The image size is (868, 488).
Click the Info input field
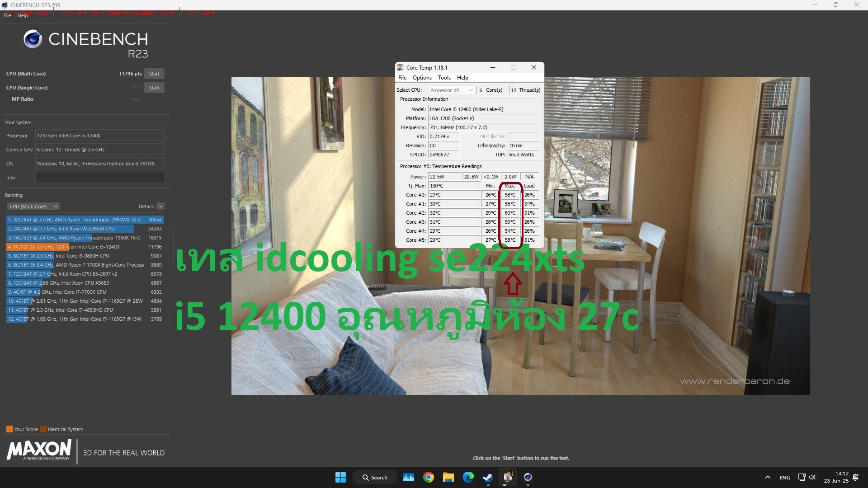100,178
